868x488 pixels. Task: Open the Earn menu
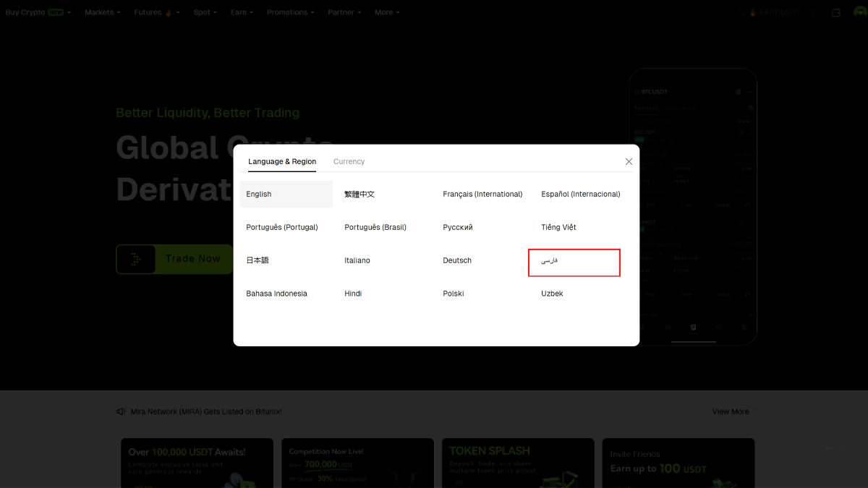tap(242, 12)
